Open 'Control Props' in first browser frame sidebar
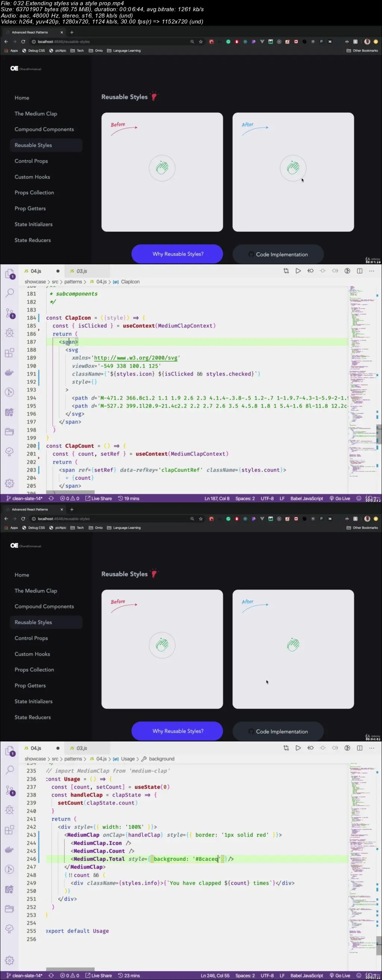382x980 pixels. pos(31,161)
